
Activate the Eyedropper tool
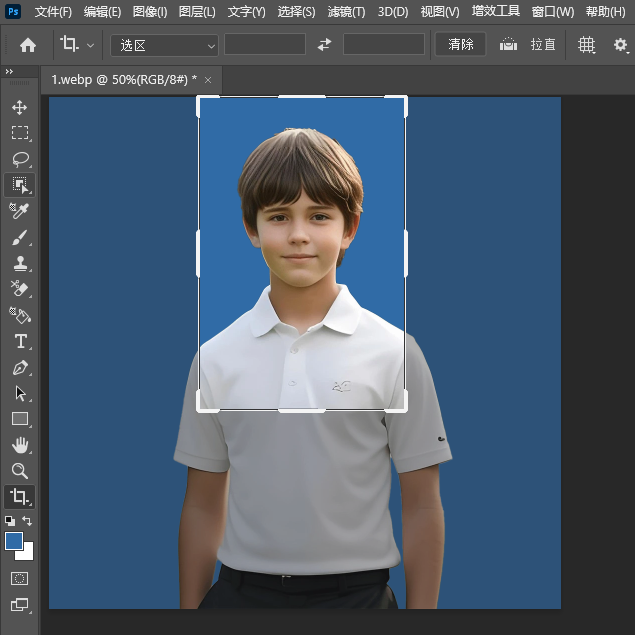click(x=19, y=211)
